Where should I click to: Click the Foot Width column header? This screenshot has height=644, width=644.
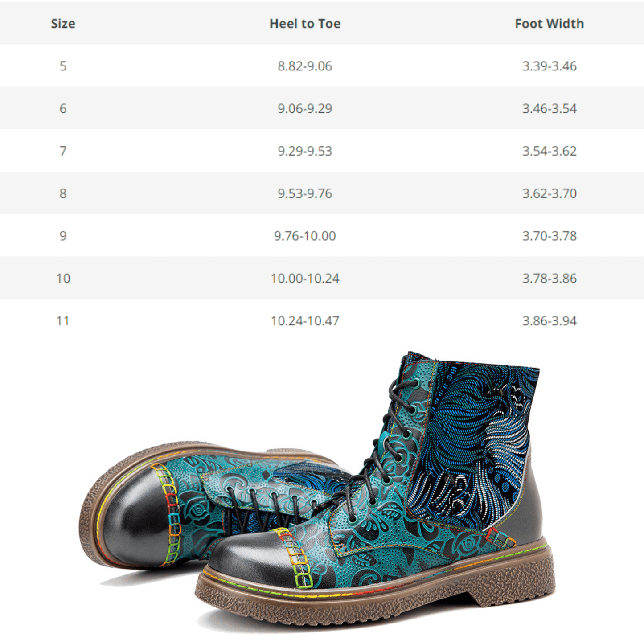(549, 24)
